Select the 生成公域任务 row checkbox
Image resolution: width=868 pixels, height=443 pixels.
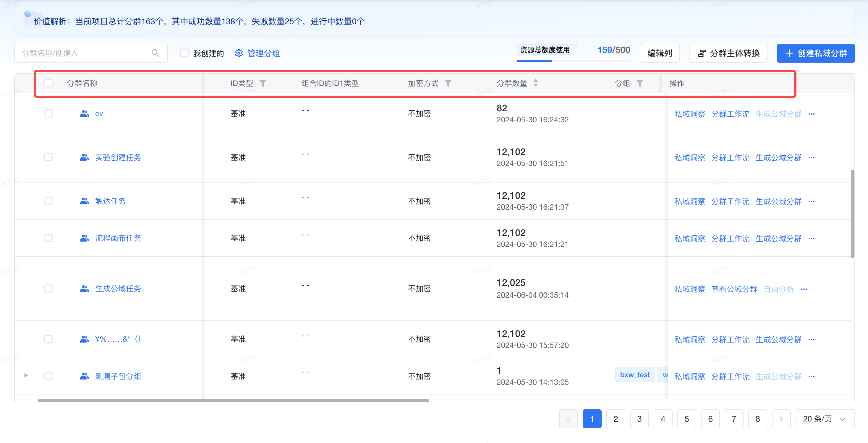point(48,289)
